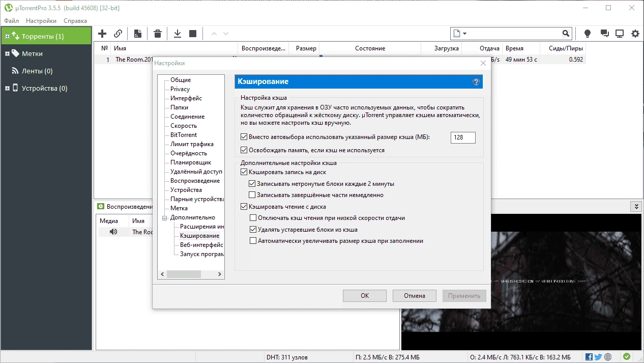Click the Facebook icon in status bar
The height and width of the screenshot is (363, 644).
589,357
